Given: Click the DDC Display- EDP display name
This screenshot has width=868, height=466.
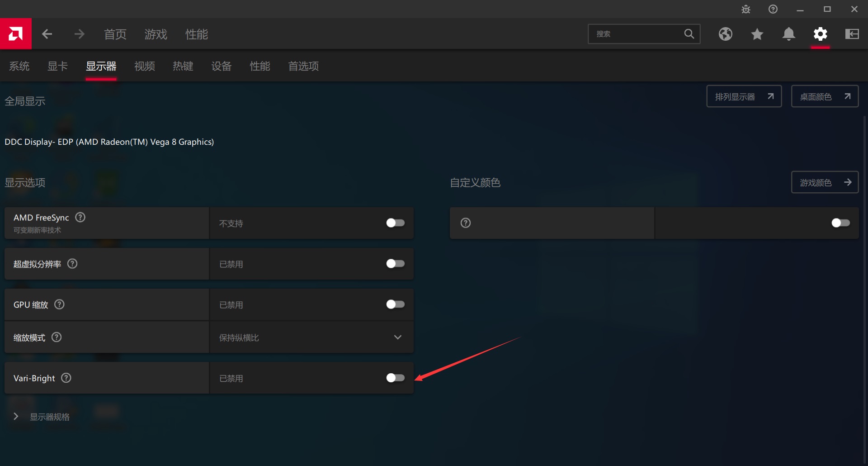Looking at the screenshot, I should (109, 142).
